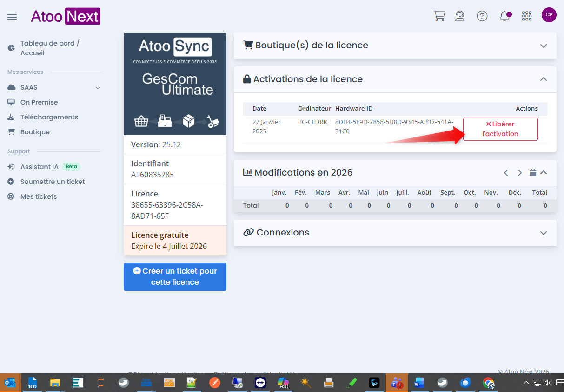Click the Version: 25.12 text
The width and height of the screenshot is (564, 392).
coord(156,144)
